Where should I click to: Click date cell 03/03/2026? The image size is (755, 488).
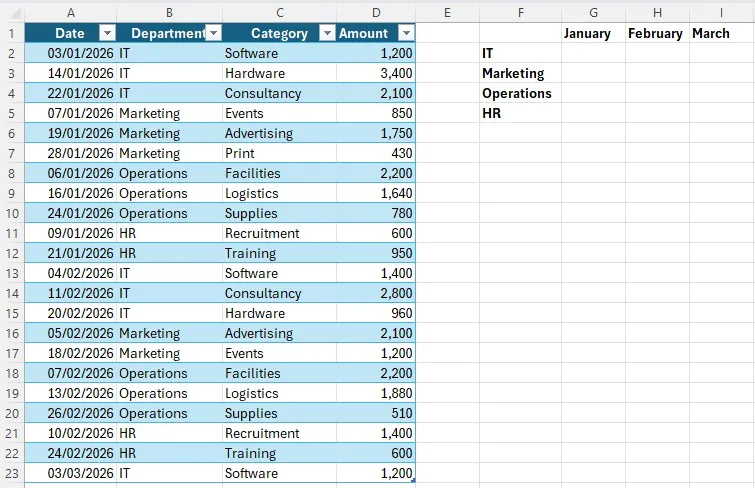click(70, 473)
